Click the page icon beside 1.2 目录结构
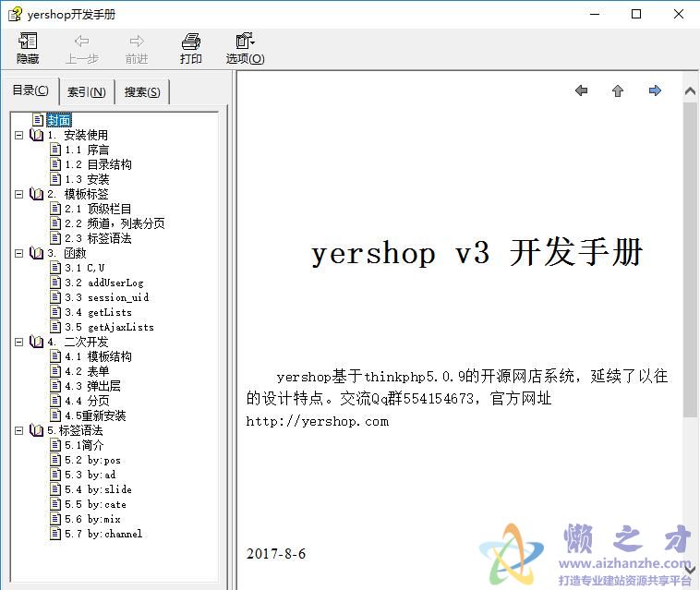Viewport: 700px width, 590px height. (55, 164)
